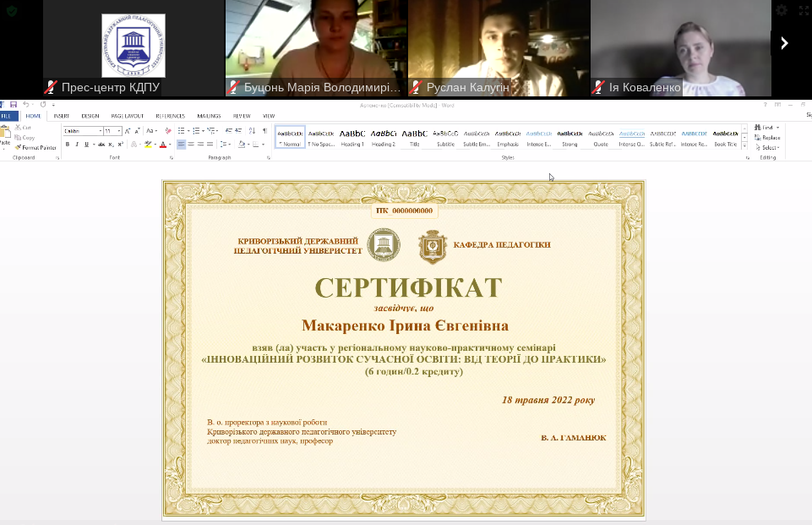Open the INSERT ribbon tab
This screenshot has height=525, width=812.
pyautogui.click(x=62, y=116)
